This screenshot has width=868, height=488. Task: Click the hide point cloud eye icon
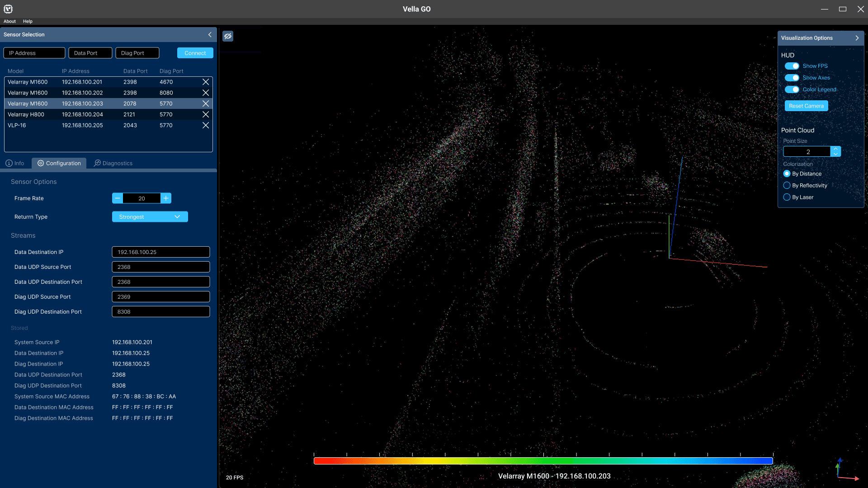[x=228, y=36]
